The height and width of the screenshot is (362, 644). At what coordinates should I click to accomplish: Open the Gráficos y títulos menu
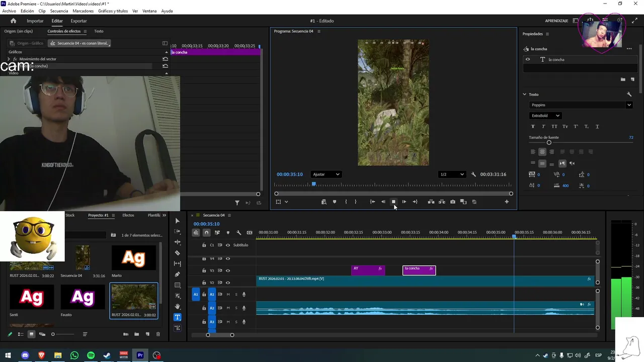pos(113,11)
